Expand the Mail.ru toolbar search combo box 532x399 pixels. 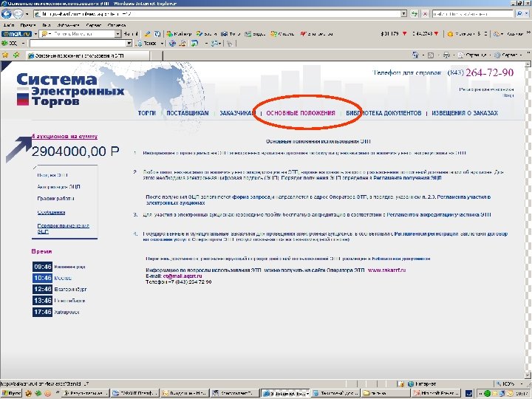(x=117, y=34)
